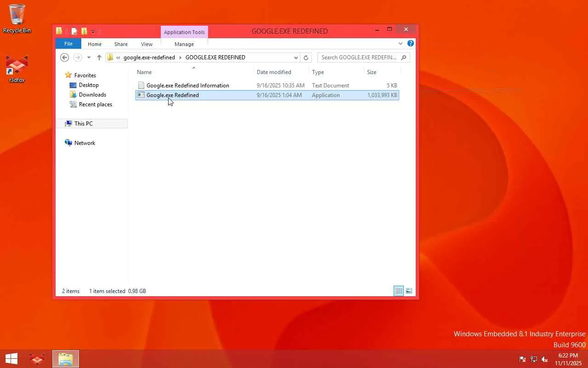588x368 pixels.
Task: Click the Properties quick access toolbar icon
Action: coord(74,31)
